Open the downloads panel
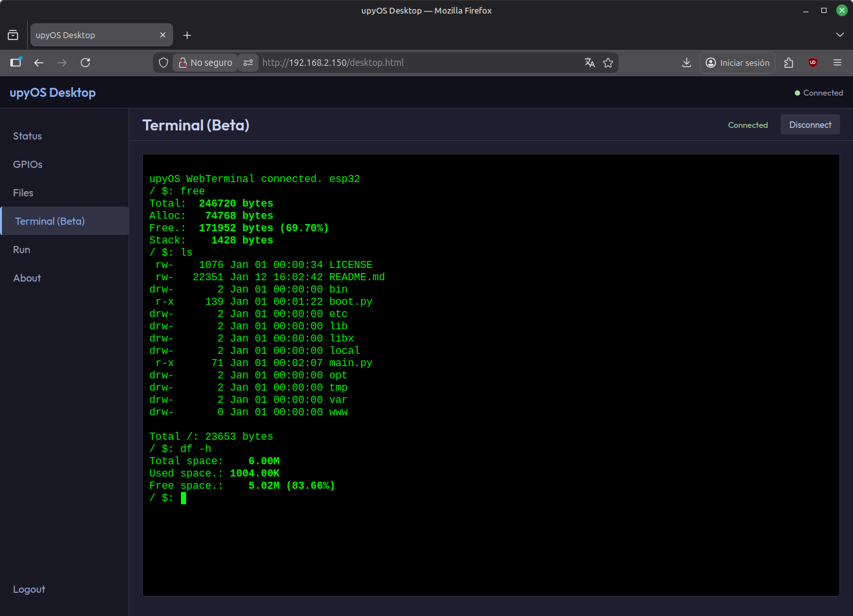853x616 pixels. pos(686,63)
